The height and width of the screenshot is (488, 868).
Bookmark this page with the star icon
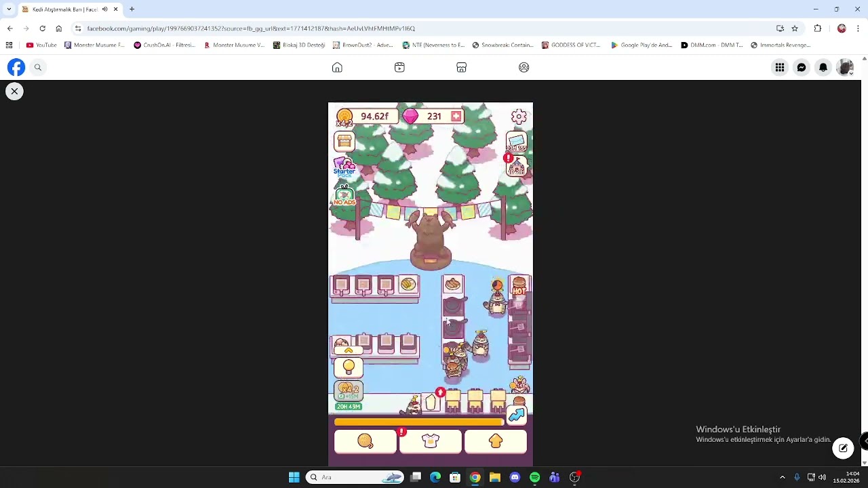click(x=795, y=28)
